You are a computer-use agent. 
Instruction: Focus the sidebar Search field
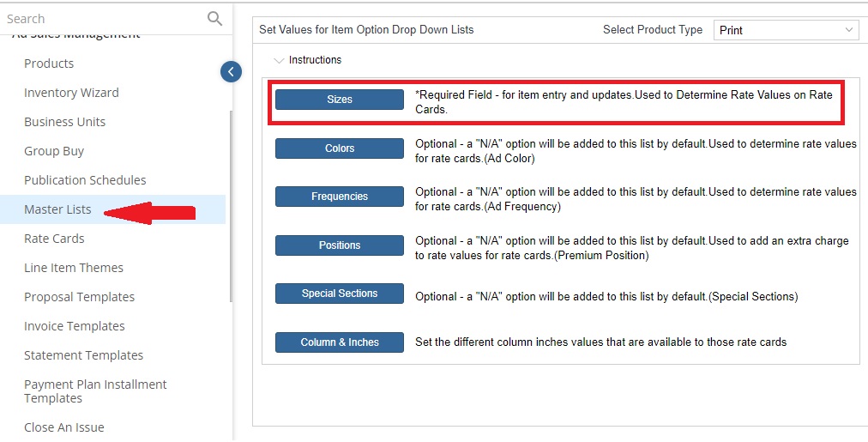(105, 19)
